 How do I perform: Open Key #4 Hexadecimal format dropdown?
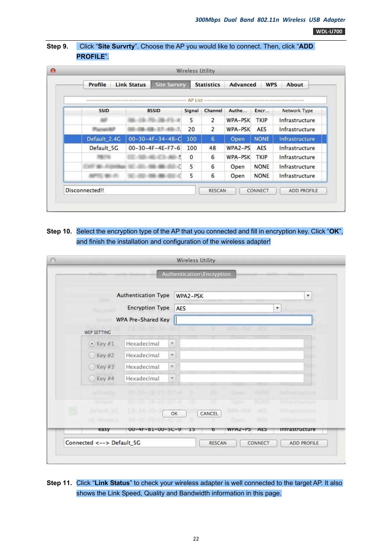(x=150, y=378)
